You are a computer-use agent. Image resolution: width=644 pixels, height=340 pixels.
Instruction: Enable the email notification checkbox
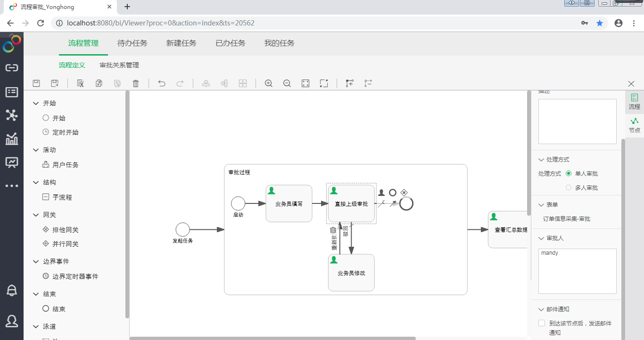[542, 324]
